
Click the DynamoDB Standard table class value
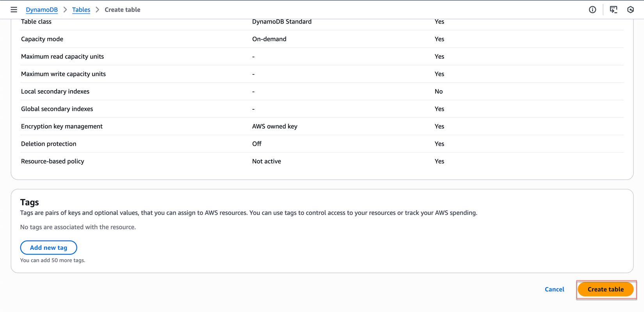pos(282,21)
